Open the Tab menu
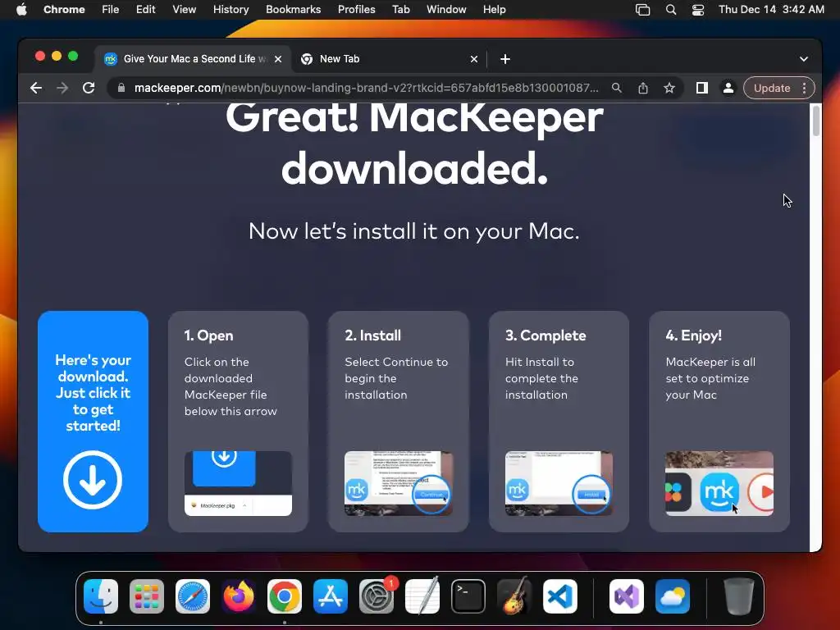The height and width of the screenshot is (630, 840). coord(400,9)
